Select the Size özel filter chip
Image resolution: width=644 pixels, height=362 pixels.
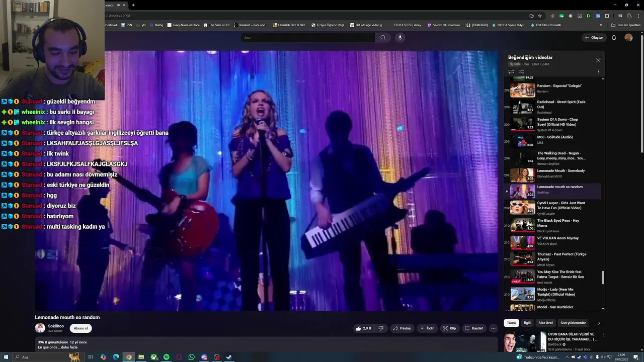545,323
